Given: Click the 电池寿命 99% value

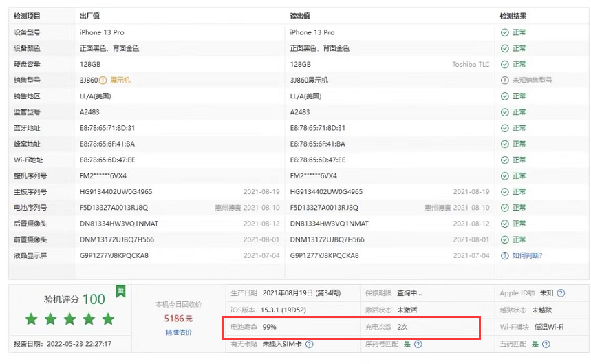Looking at the screenshot, I should (270, 327).
